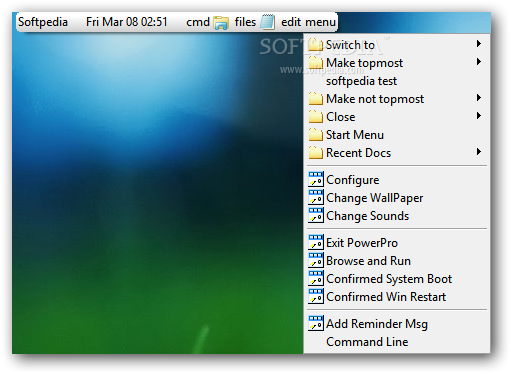Viewport: 511px width, 374px height.
Task: Open Recent Docs entry
Action: click(397, 153)
